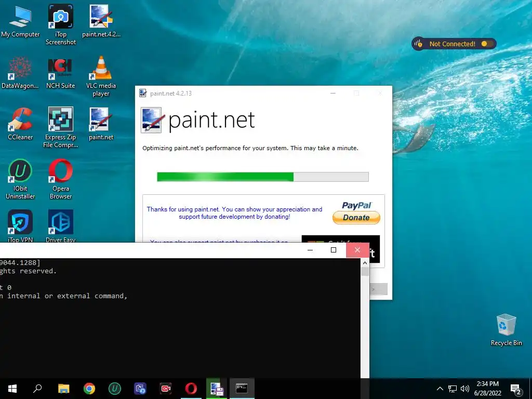Show hidden system tray icons
This screenshot has width=532, height=399.
pos(440,389)
